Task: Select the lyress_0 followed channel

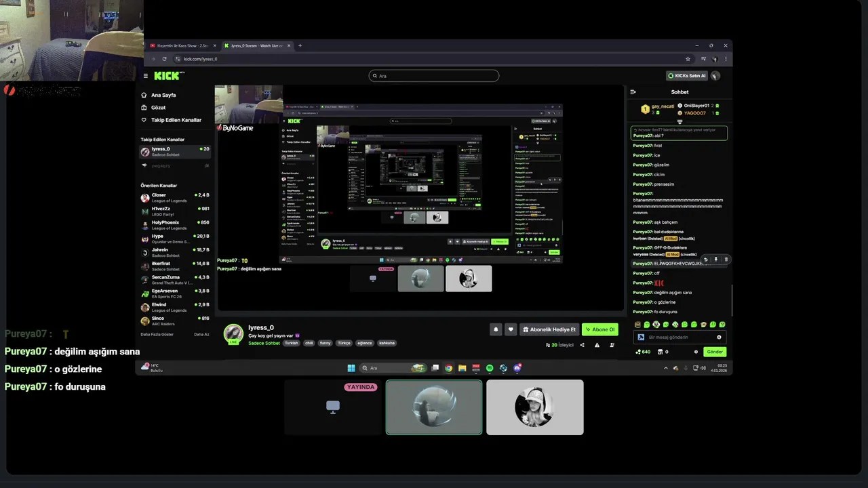Action: click(x=175, y=151)
